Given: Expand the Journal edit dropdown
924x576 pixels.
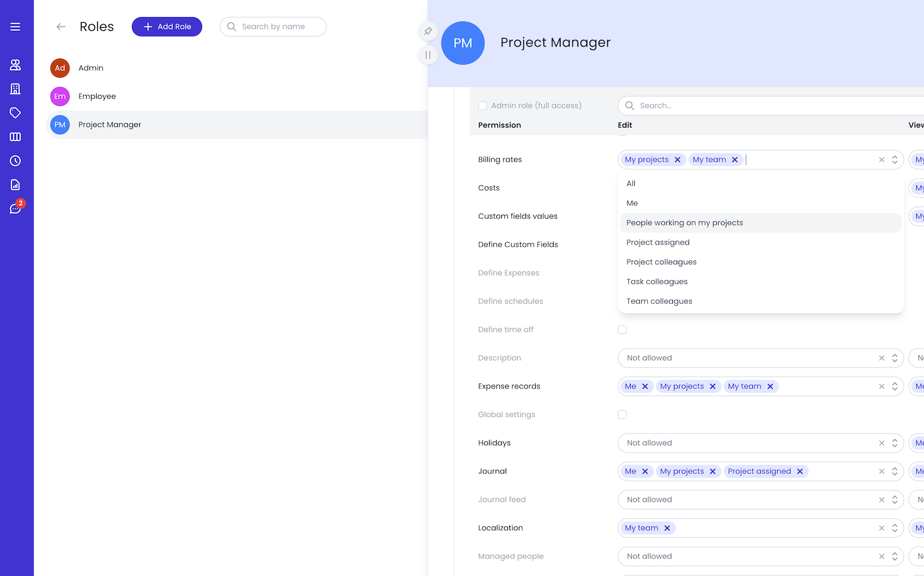Looking at the screenshot, I should tap(895, 471).
